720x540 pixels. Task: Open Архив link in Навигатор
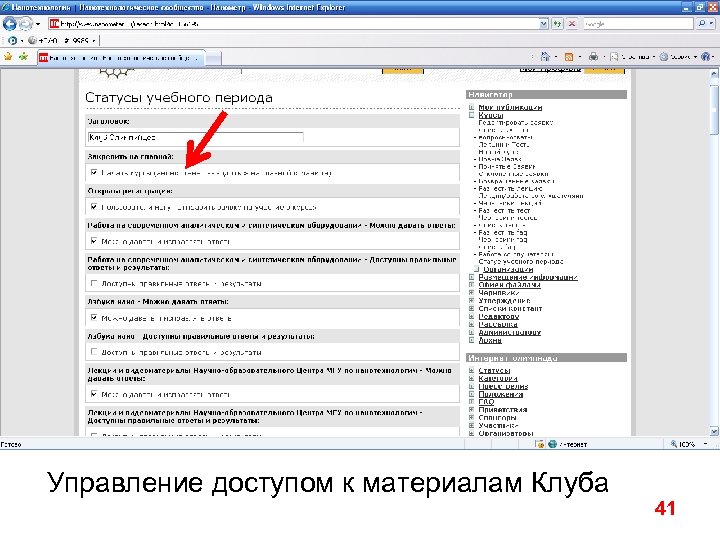click(490, 340)
